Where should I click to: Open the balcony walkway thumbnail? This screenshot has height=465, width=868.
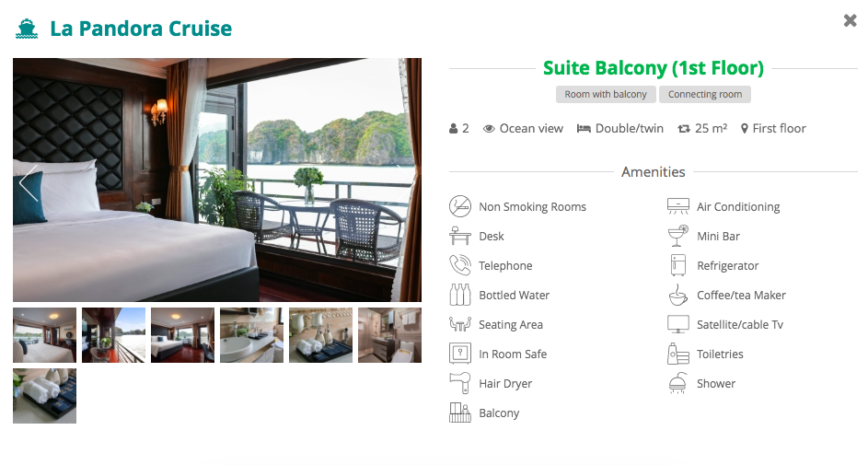tap(113, 335)
